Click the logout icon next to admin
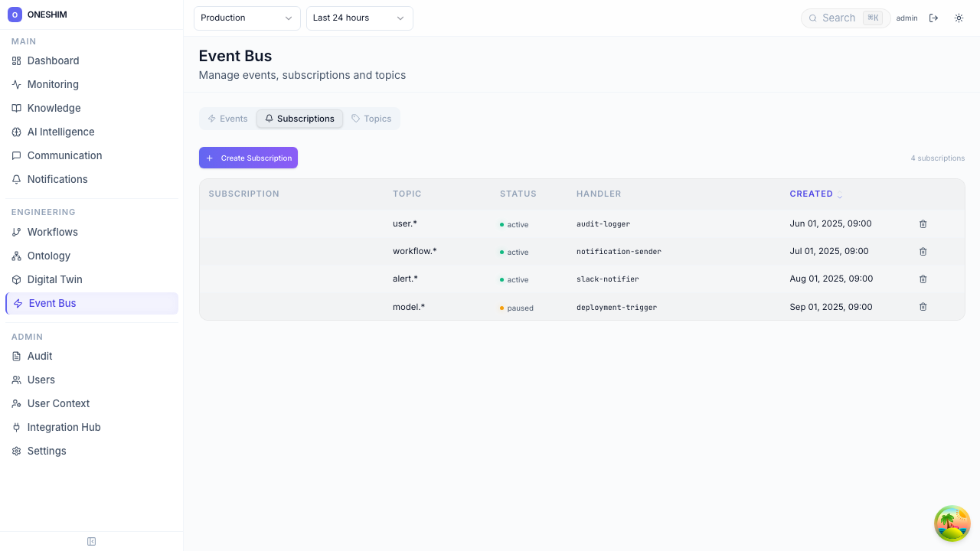980x551 pixels. 933,18
